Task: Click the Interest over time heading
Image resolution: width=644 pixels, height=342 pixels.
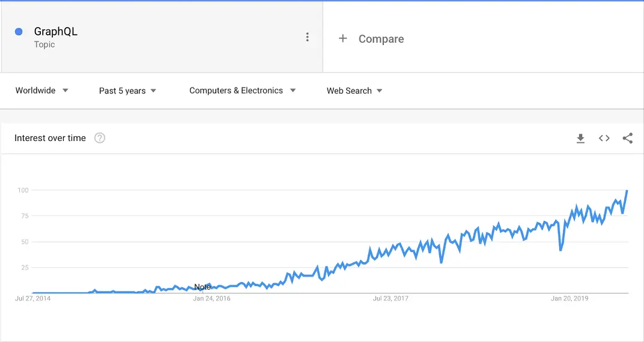Action: (50, 138)
